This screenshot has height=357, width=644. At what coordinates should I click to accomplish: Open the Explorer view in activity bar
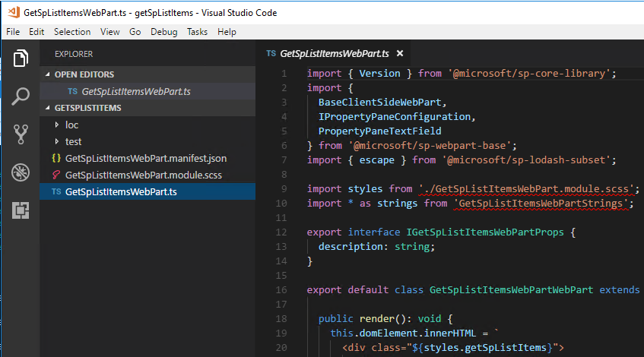[x=21, y=58]
